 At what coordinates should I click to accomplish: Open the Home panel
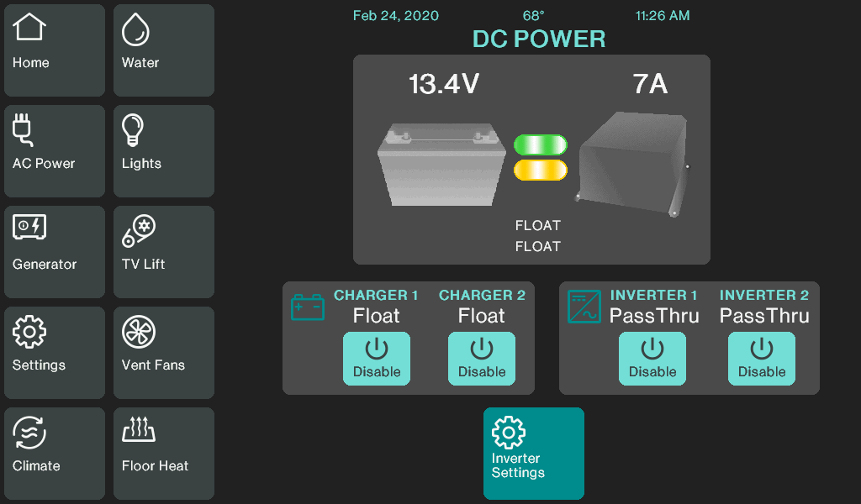point(55,50)
